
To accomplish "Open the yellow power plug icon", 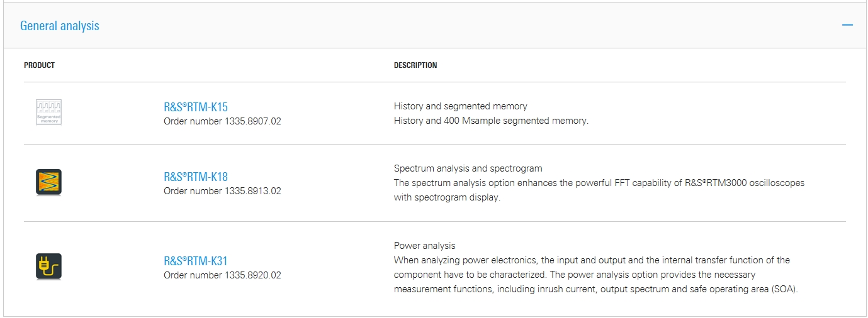I will pyautogui.click(x=48, y=266).
